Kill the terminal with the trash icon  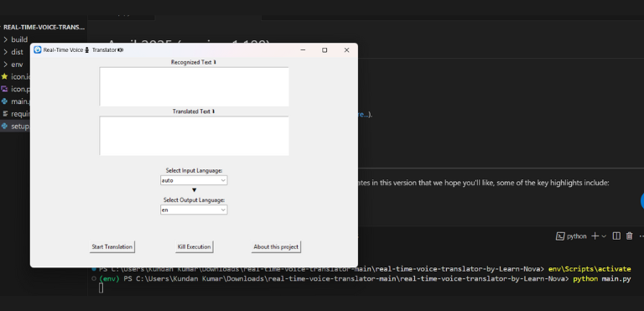pos(629,236)
